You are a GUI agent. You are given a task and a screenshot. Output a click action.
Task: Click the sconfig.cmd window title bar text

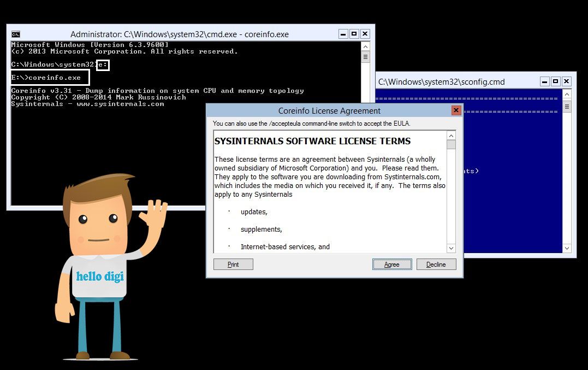[441, 82]
